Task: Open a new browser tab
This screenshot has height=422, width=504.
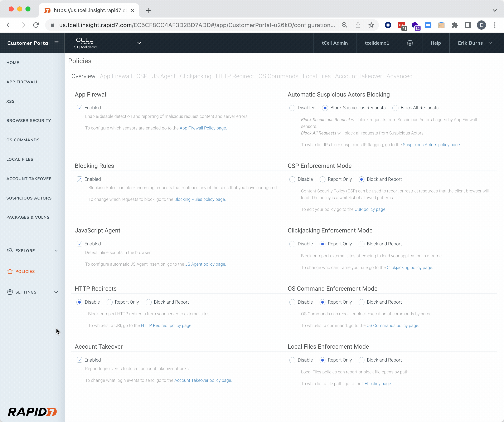Action: point(148,11)
